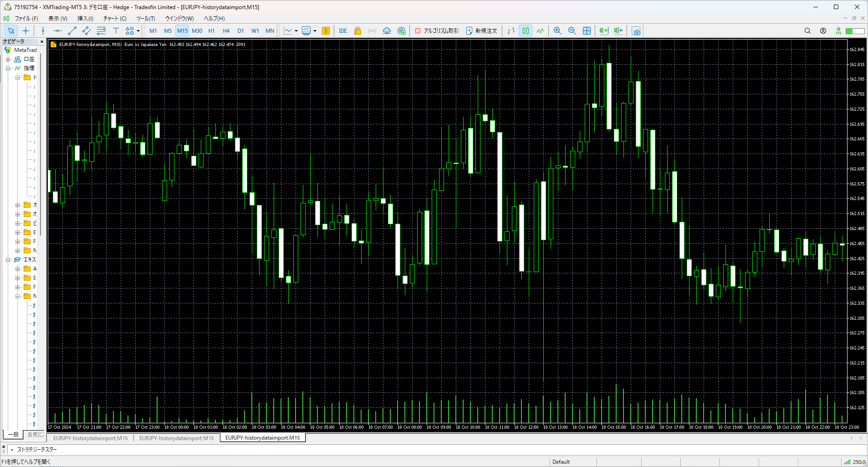868x467 pixels.
Task: Switch chart to W1 timeframe
Action: click(x=255, y=31)
